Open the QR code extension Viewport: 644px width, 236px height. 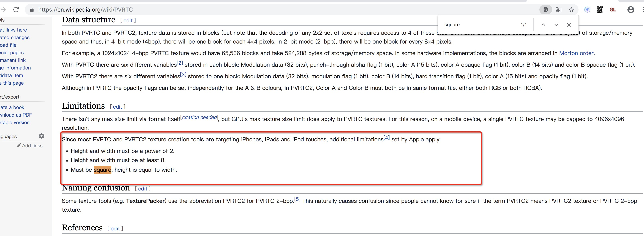[600, 10]
